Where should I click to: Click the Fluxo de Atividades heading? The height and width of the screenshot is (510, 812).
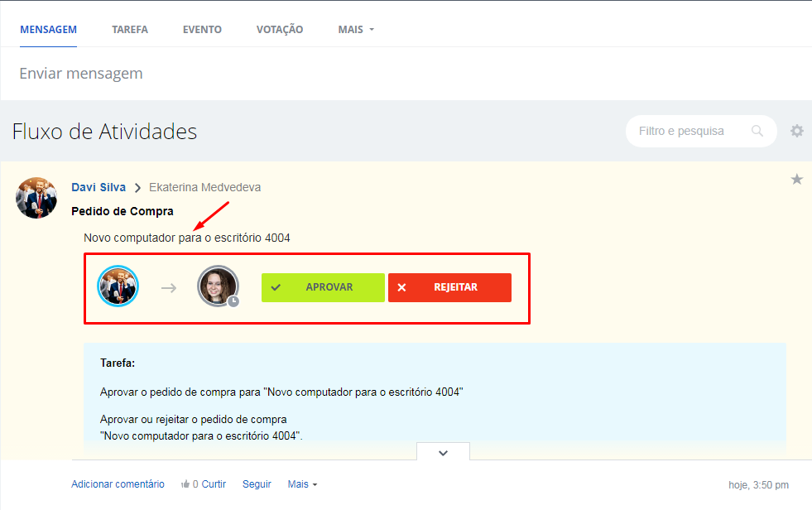104,132
